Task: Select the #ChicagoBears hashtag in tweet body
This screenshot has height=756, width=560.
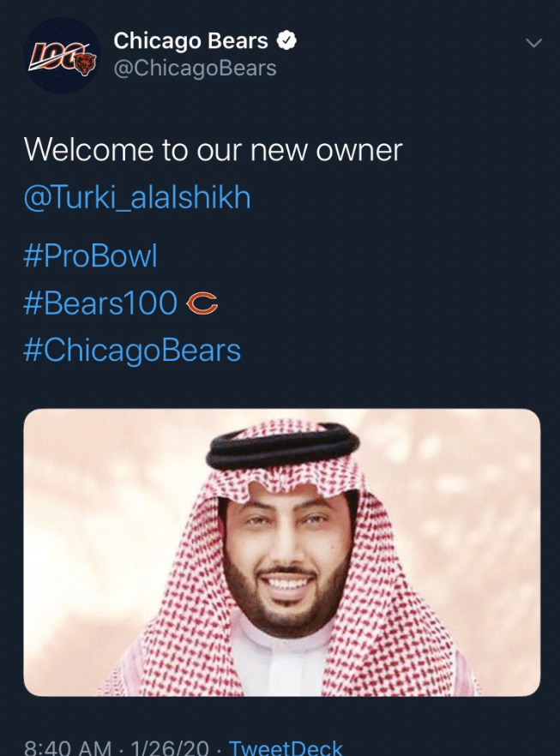Action: tap(132, 350)
